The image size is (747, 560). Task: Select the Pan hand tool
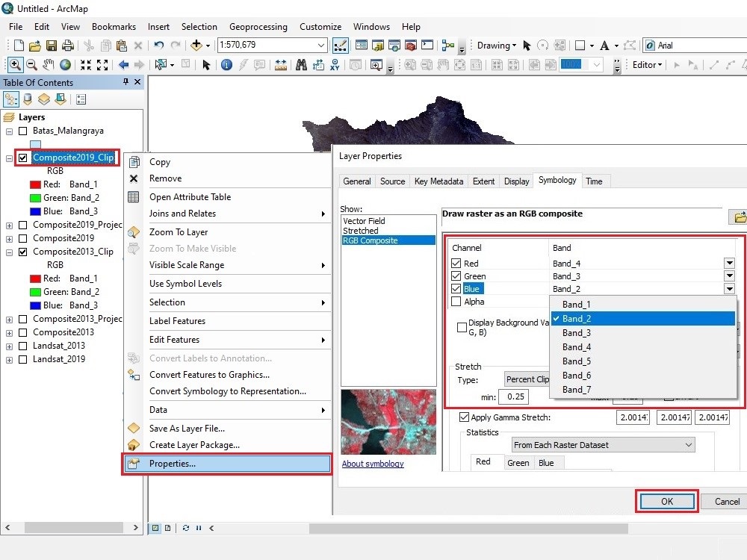point(48,64)
